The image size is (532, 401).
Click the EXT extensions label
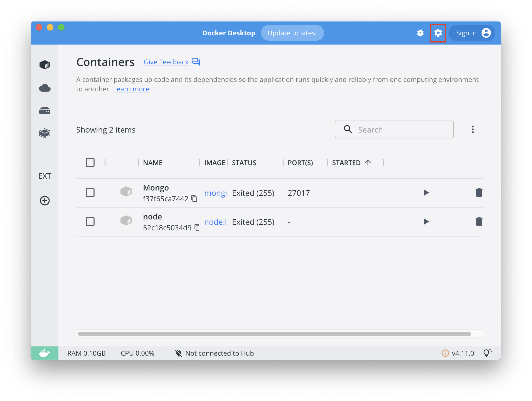coord(45,176)
